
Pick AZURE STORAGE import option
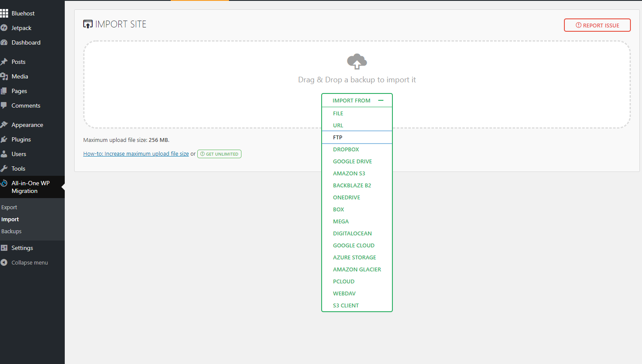(x=357, y=257)
